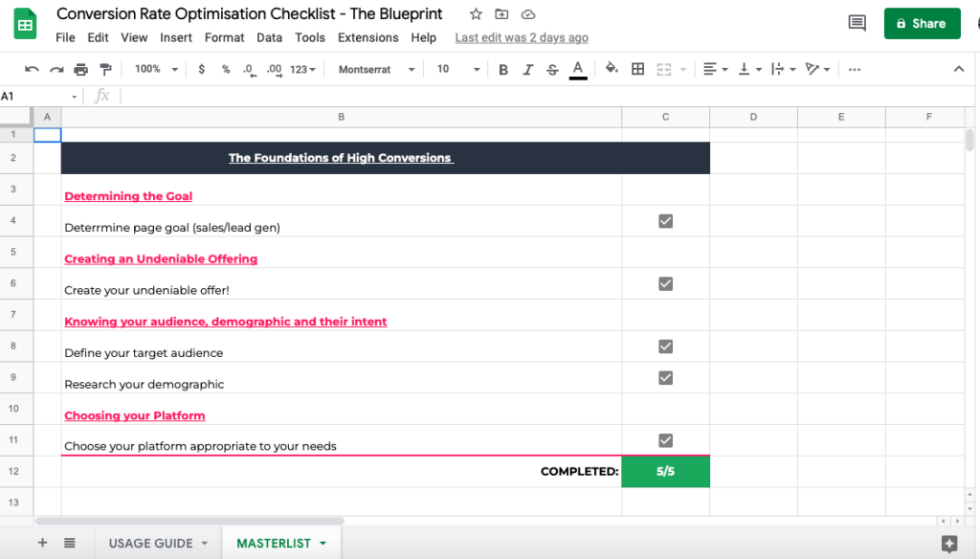Go to Sheets home icon

coord(25,24)
